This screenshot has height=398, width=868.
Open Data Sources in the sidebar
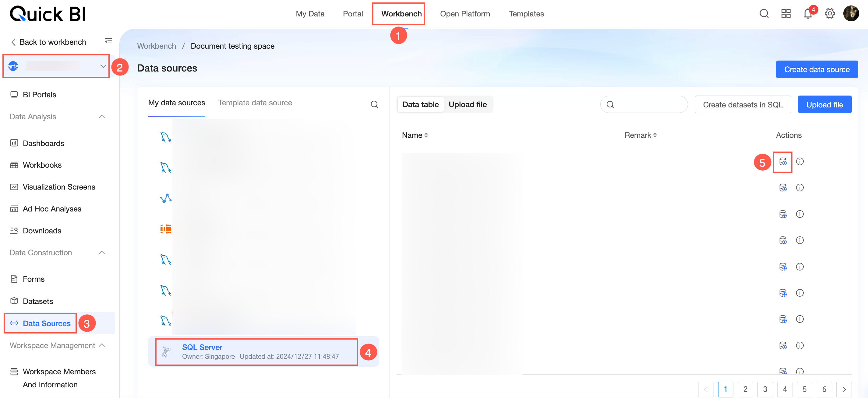pos(47,323)
